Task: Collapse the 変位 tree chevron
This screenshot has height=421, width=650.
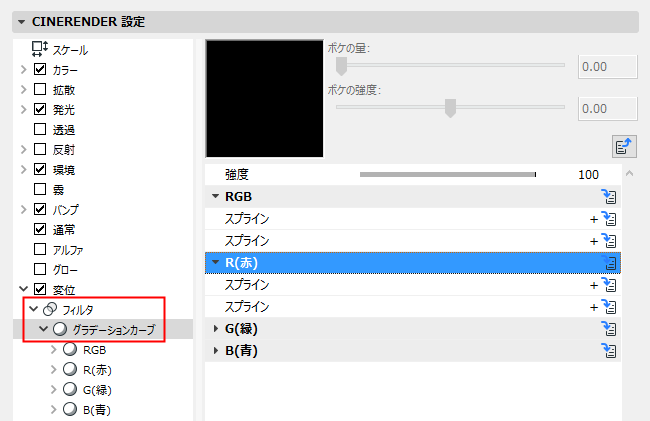Action: pos(24,289)
